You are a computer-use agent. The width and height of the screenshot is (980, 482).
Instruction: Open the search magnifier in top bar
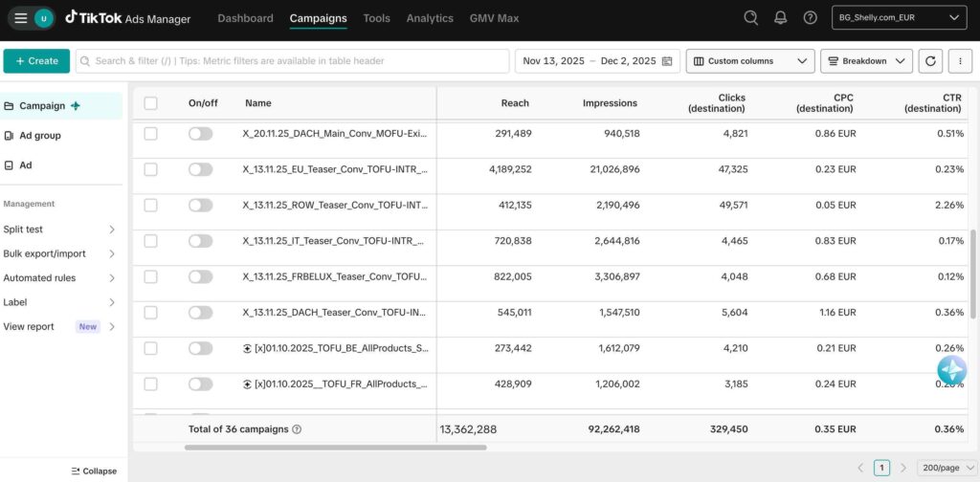[x=750, y=17]
